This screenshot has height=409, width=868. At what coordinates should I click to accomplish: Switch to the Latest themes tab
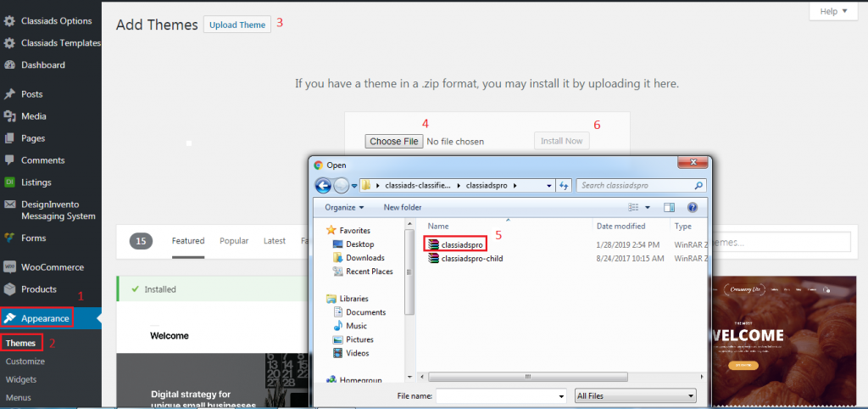275,241
